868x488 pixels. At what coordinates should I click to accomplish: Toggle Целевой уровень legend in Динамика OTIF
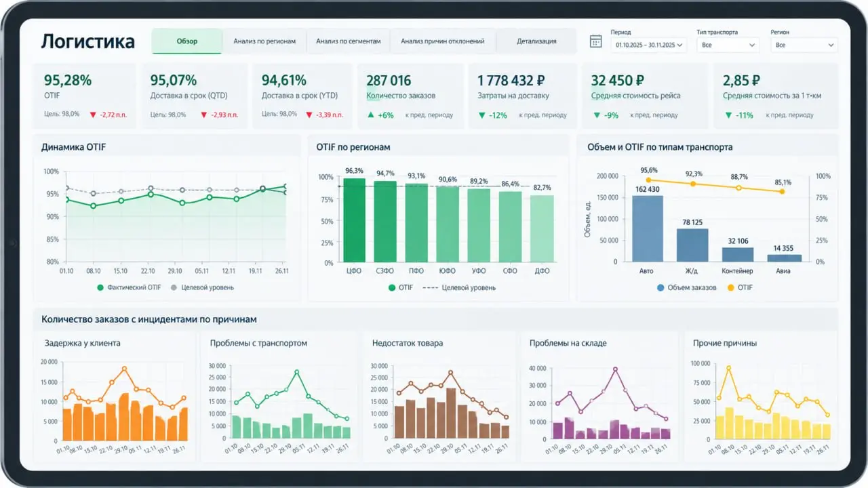coord(202,287)
